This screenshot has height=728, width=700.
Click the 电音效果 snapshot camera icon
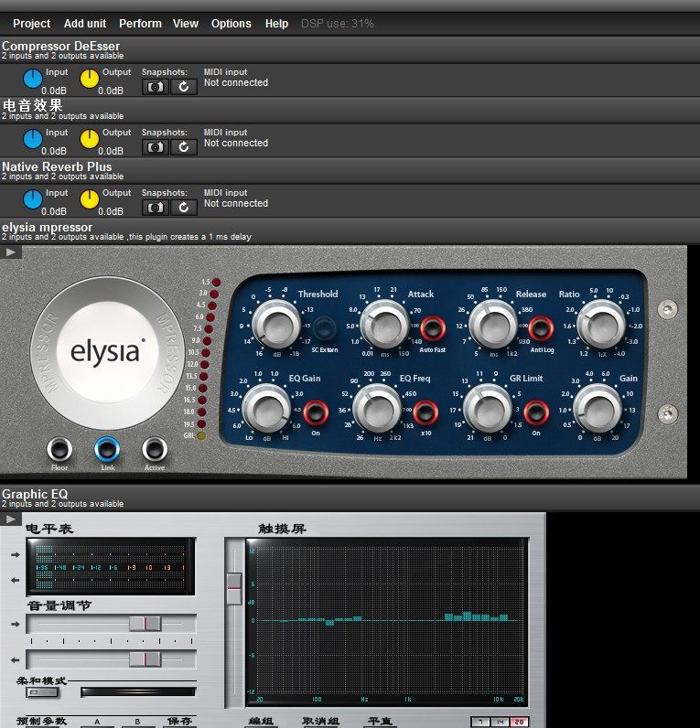pos(156,147)
